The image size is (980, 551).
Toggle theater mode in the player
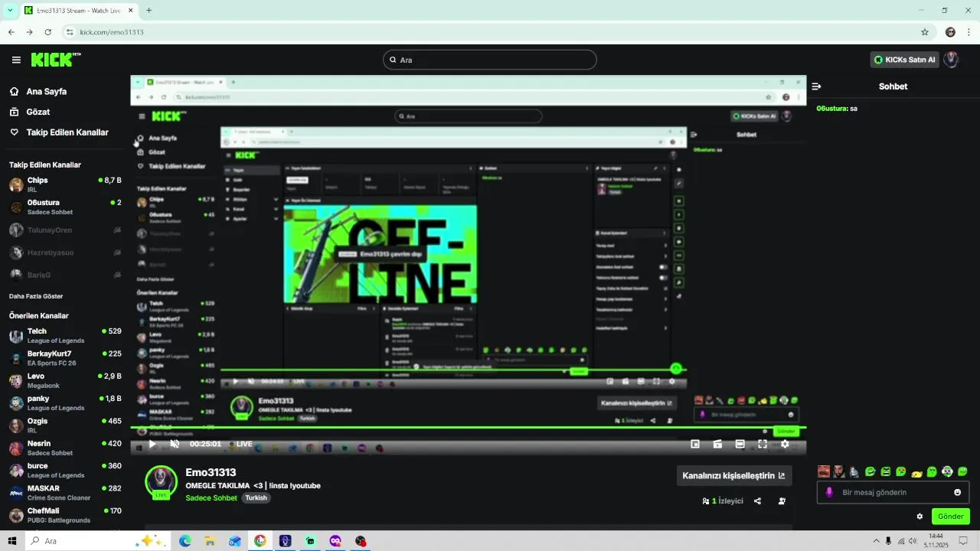pyautogui.click(x=740, y=444)
